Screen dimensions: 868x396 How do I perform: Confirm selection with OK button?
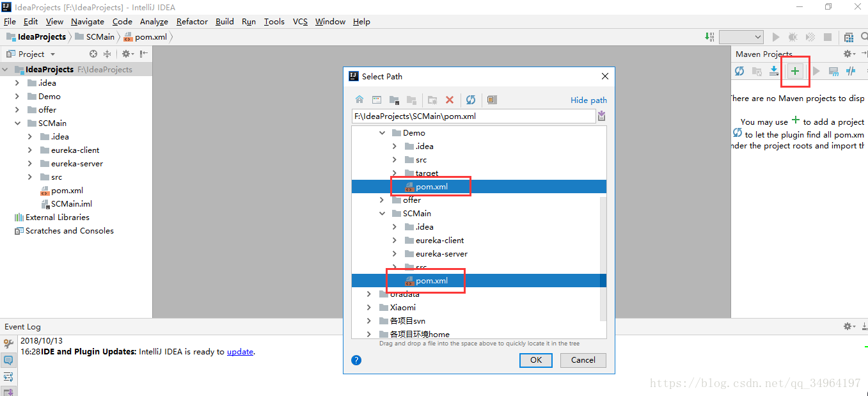click(536, 360)
